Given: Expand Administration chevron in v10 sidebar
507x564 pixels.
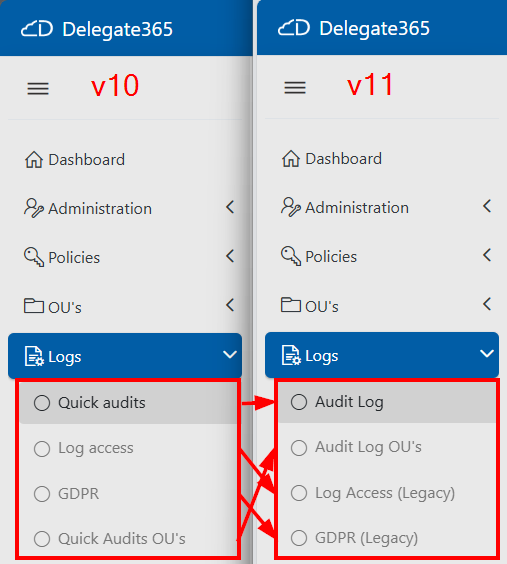Looking at the screenshot, I should pyautogui.click(x=230, y=207).
